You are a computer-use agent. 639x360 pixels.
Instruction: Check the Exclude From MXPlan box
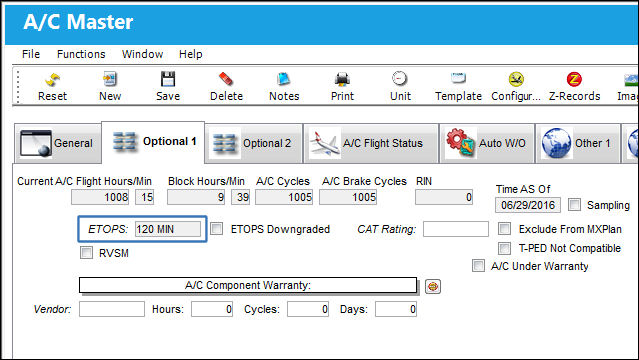[505, 229]
